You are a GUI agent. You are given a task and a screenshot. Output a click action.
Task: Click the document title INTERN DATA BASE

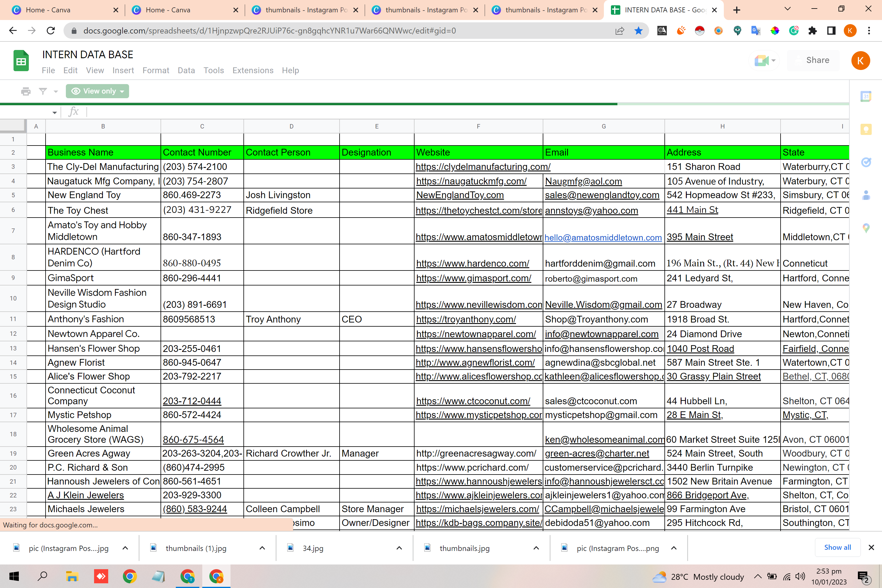point(88,55)
